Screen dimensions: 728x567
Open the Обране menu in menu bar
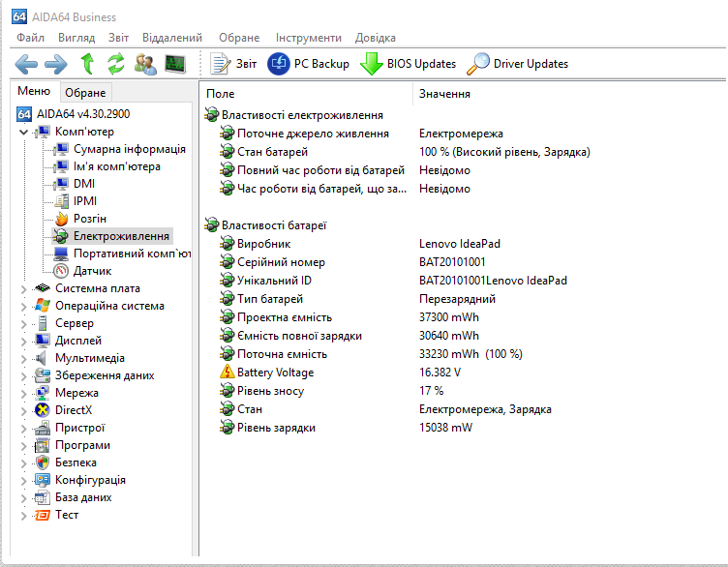point(239,38)
